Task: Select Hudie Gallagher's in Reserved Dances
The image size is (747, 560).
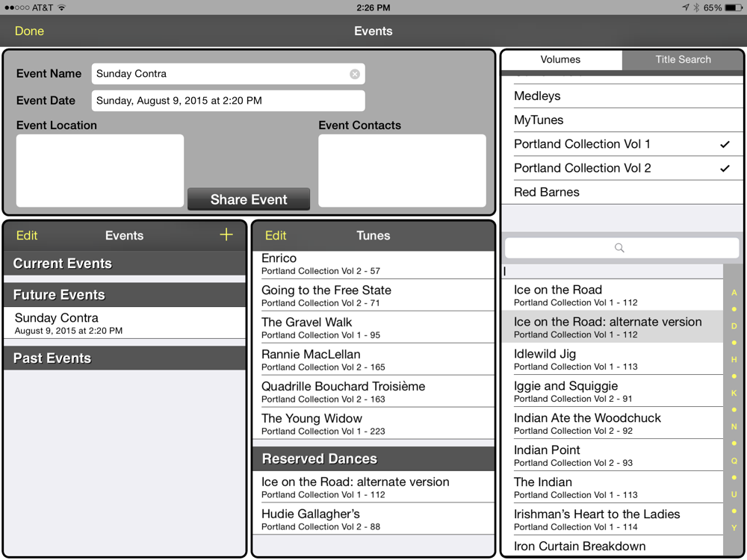Action: [x=373, y=519]
